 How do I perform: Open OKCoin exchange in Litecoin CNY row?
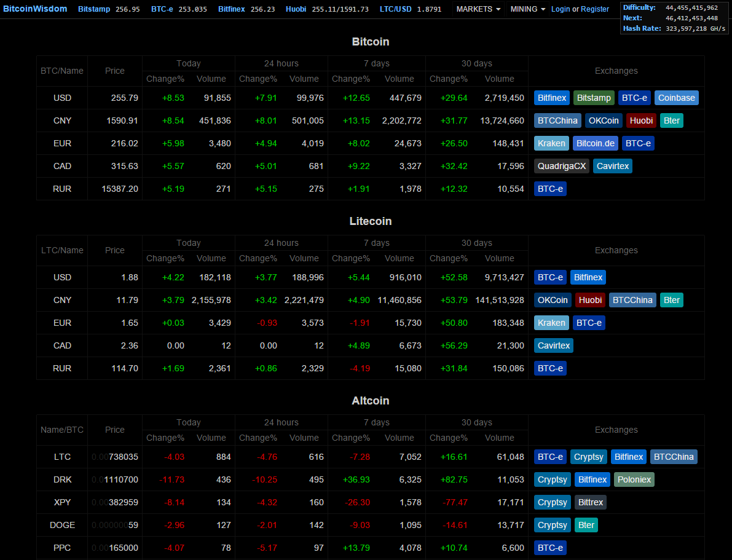(x=553, y=300)
